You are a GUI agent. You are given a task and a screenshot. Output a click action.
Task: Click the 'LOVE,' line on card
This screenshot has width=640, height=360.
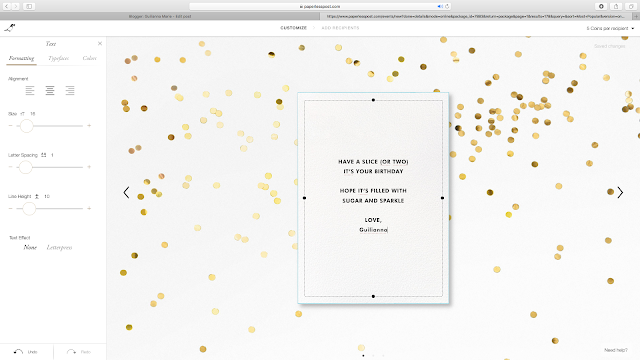point(373,220)
